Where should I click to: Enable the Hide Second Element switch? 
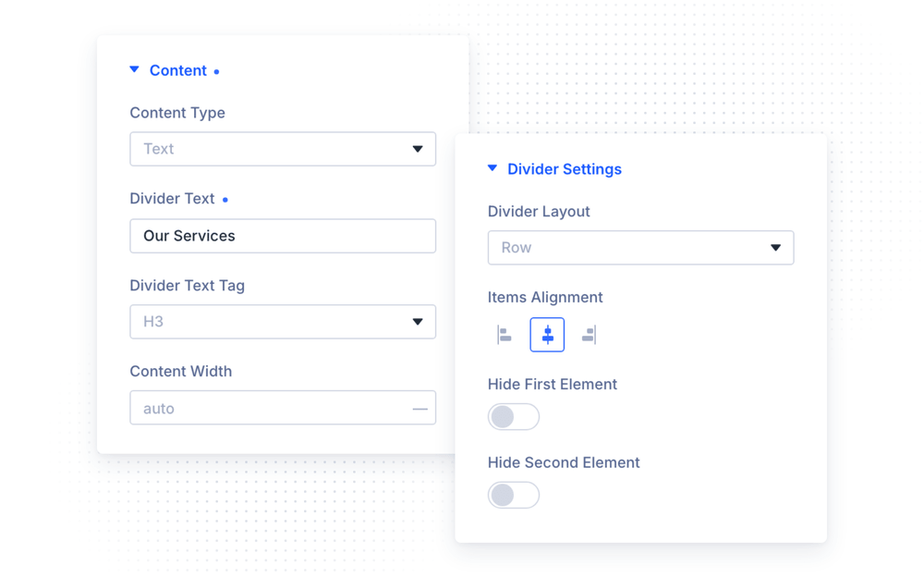pos(513,496)
